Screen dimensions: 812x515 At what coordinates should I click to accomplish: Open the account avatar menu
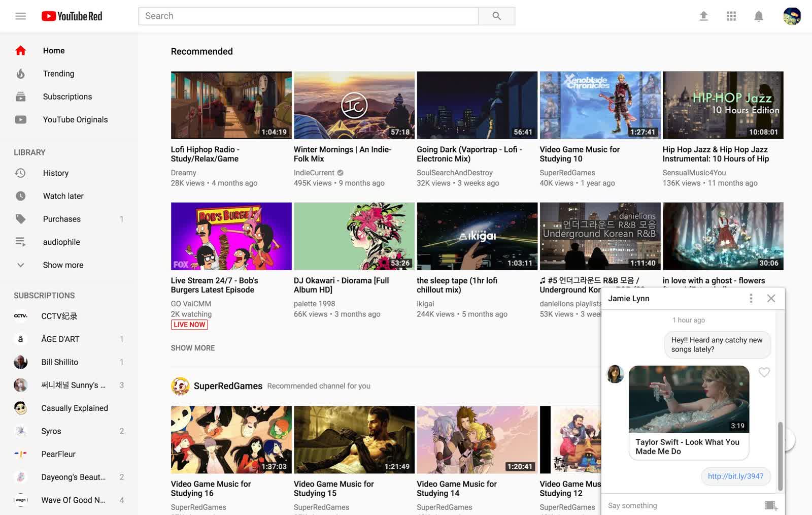click(x=792, y=16)
